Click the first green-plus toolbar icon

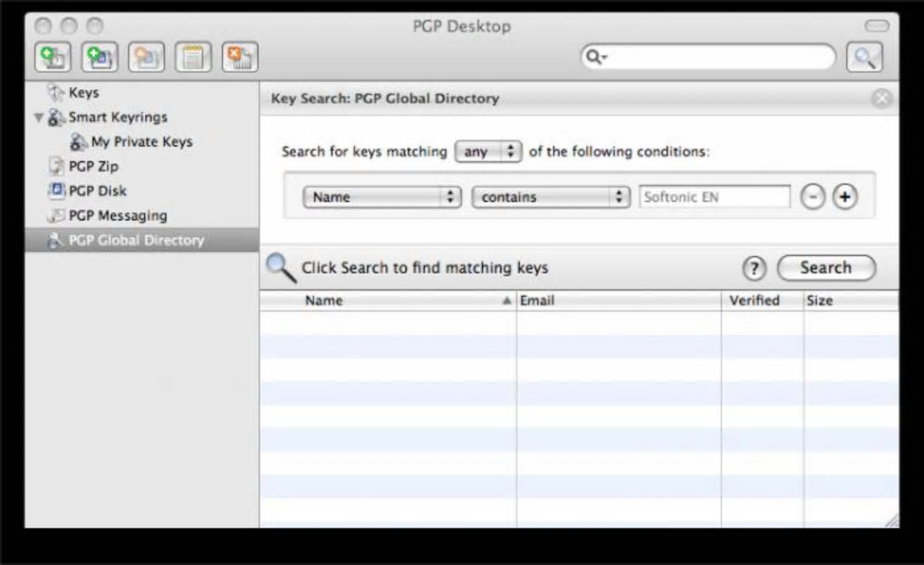click(53, 58)
